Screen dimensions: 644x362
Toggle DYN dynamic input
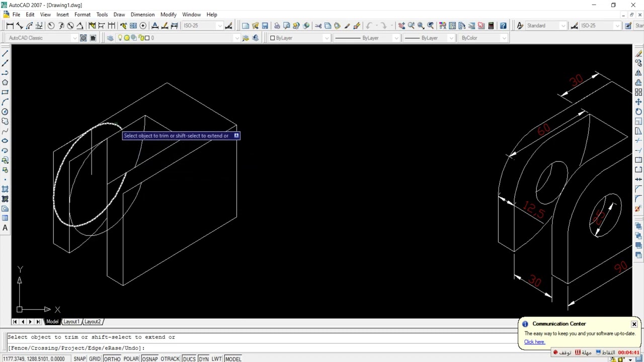pyautogui.click(x=203, y=358)
